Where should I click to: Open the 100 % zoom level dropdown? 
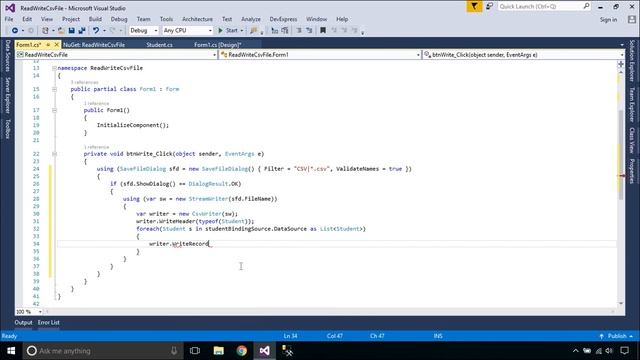[x=29, y=312]
